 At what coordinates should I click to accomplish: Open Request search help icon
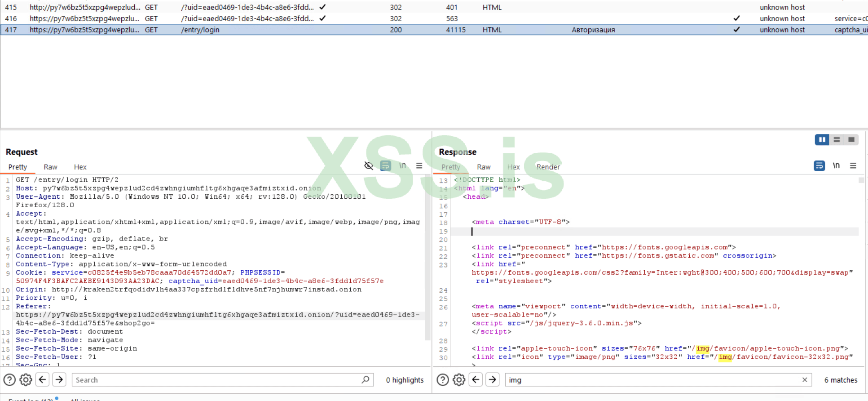pos(9,380)
